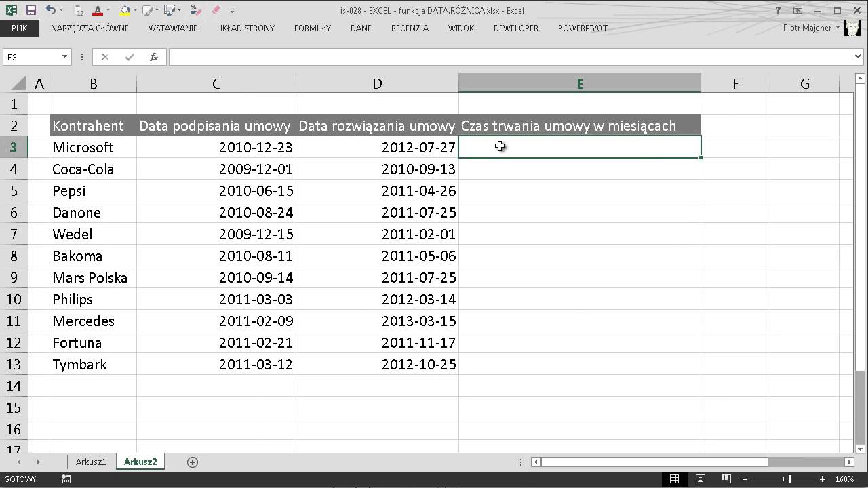The image size is (868, 488).
Task: Click the shape drawing quick access icon
Action: coord(146,10)
